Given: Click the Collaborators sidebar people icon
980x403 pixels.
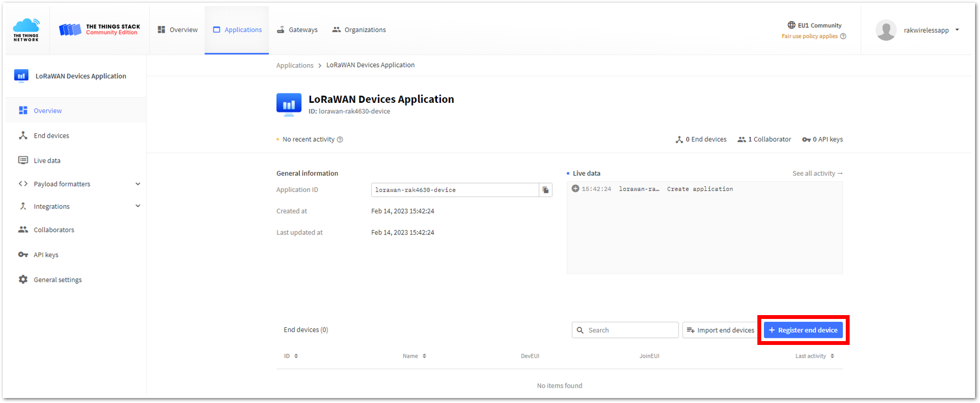Looking at the screenshot, I should 23,229.
